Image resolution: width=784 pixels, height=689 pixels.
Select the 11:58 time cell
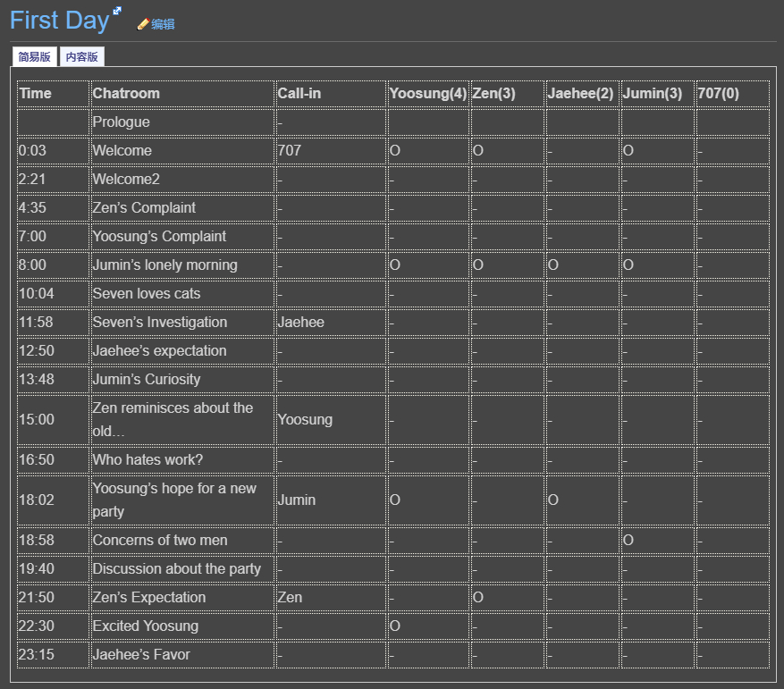pyautogui.click(x=53, y=322)
